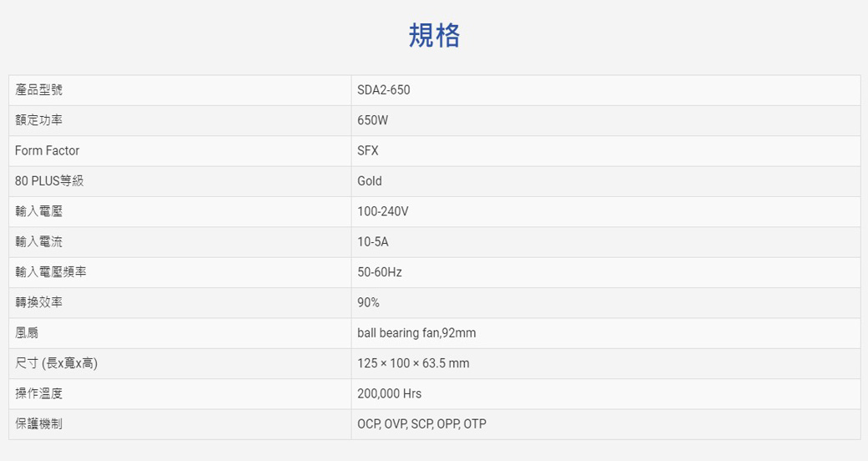Click the 輸入電壓頻率 label
The width and height of the screenshot is (868, 461).
click(x=50, y=272)
